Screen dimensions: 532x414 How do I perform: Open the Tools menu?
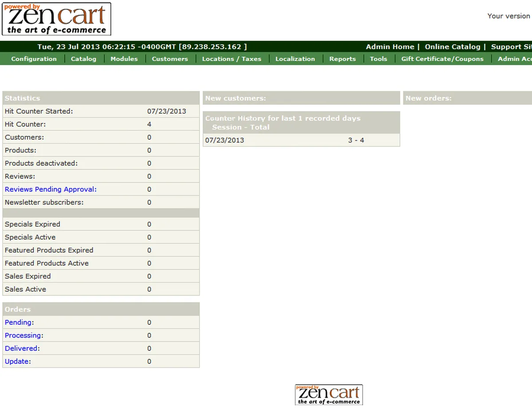[379, 59]
